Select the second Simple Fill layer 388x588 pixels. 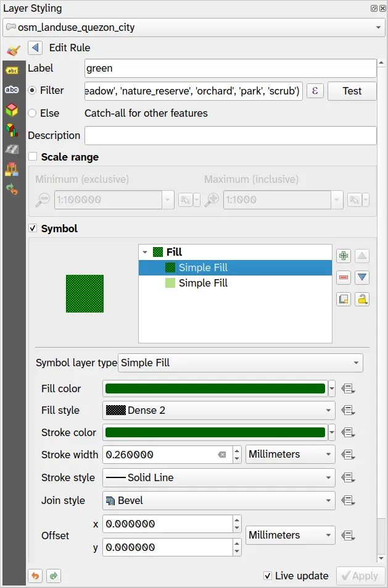click(x=203, y=283)
